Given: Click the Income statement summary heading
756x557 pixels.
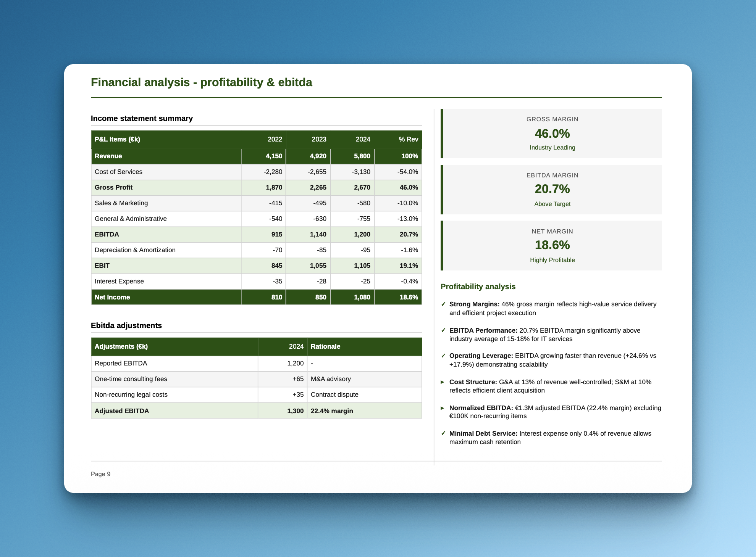Looking at the screenshot, I should tap(142, 118).
